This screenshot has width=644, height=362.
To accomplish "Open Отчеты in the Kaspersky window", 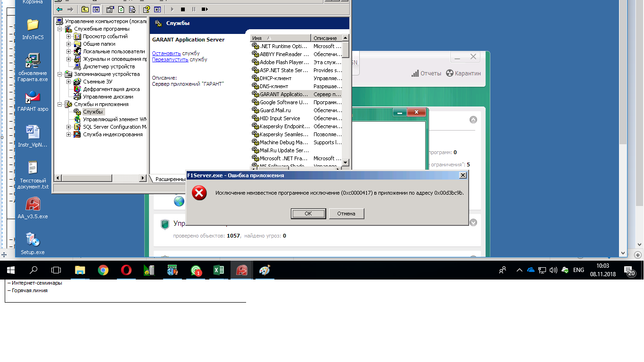I will 426,74.
